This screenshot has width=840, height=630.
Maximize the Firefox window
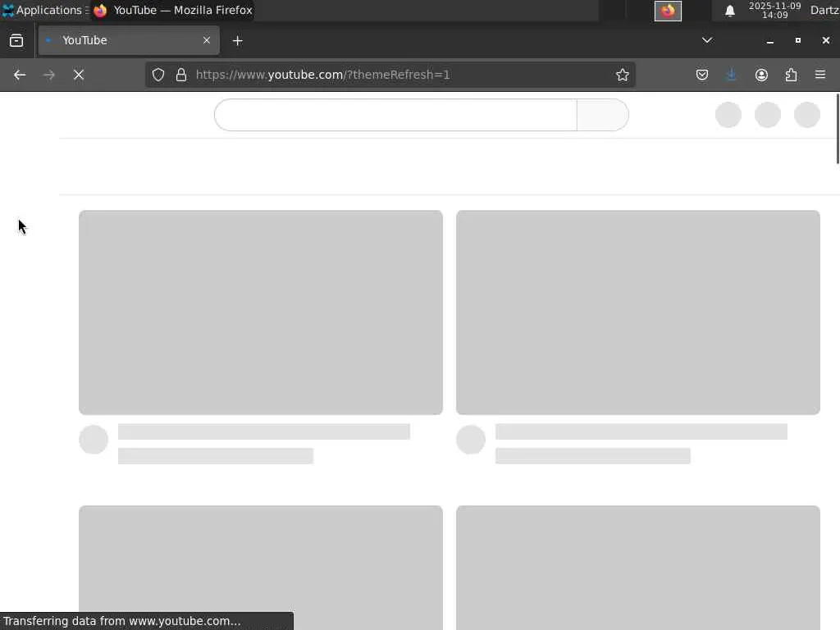point(797,41)
